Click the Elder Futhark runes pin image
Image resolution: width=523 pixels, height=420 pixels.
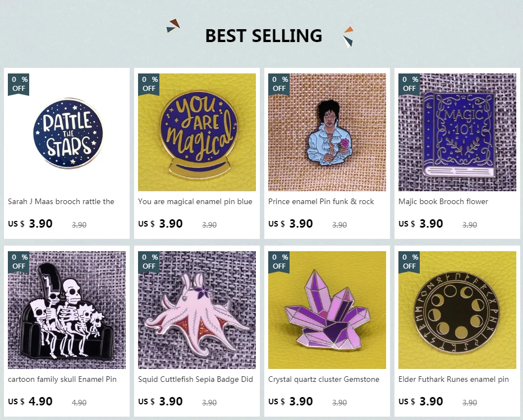pyautogui.click(x=457, y=310)
